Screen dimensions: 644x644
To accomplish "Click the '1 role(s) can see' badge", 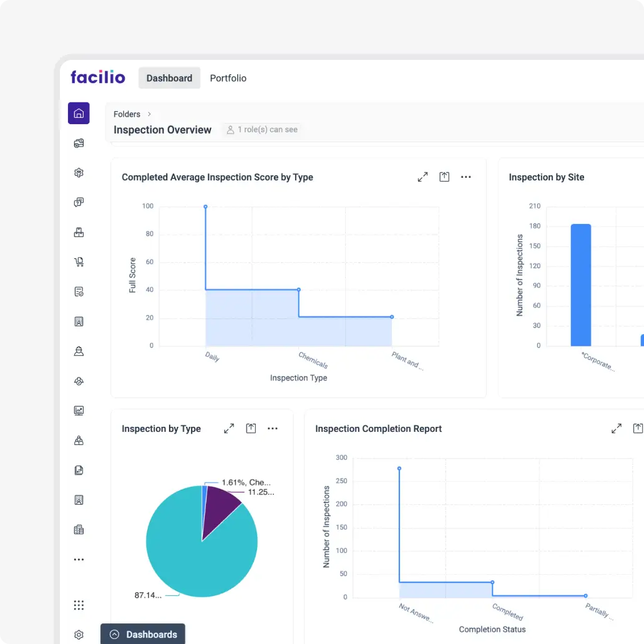I will [x=262, y=130].
